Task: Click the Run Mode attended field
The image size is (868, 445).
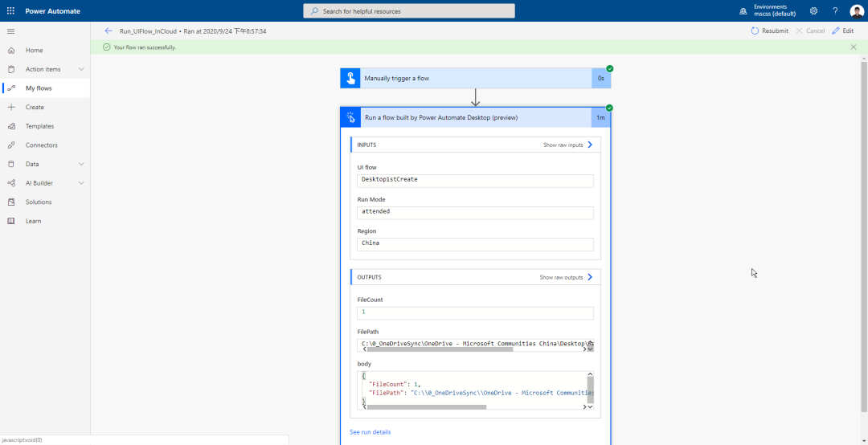Action: (475, 213)
